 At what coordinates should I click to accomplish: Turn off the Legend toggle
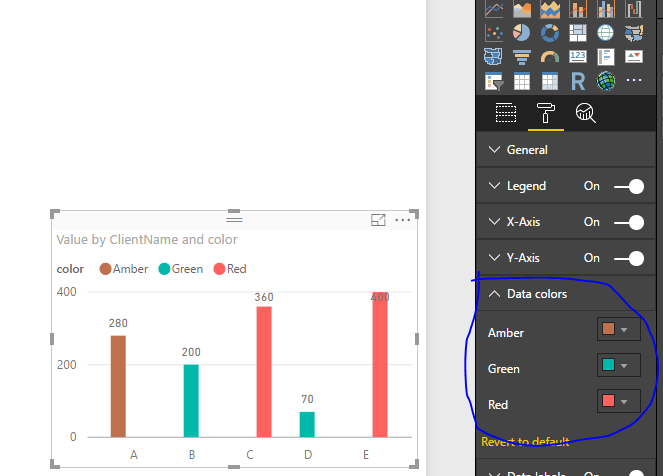[x=629, y=186]
